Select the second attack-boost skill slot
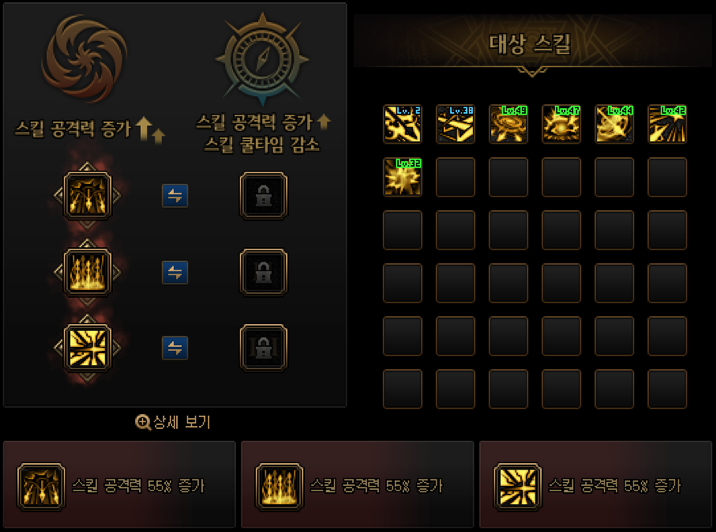The height and width of the screenshot is (532, 716). (x=87, y=273)
